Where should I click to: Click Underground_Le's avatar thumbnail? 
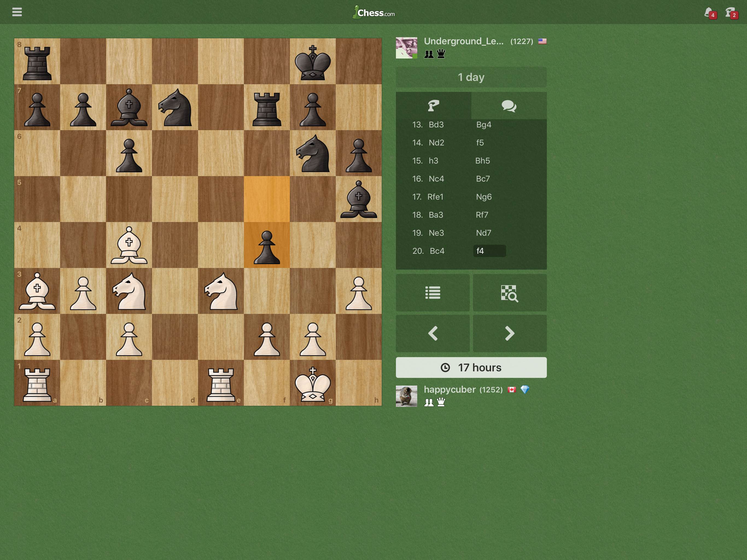point(406,47)
